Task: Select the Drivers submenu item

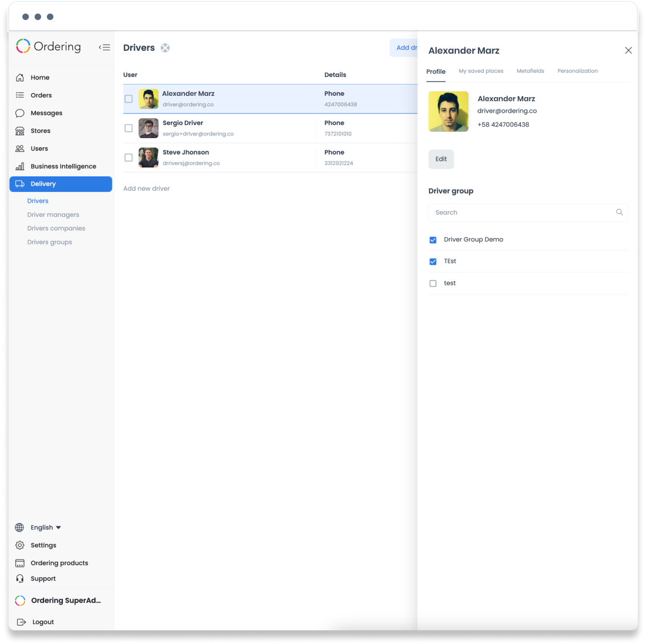Action: point(38,200)
